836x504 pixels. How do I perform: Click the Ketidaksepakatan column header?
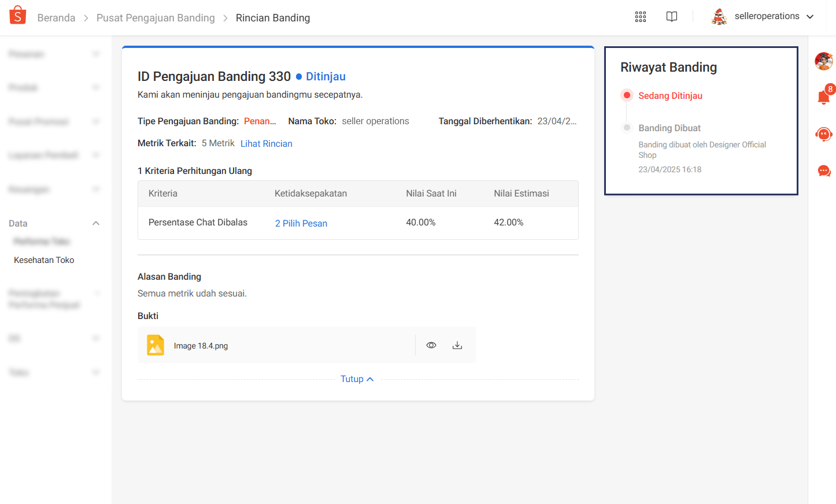[310, 193]
